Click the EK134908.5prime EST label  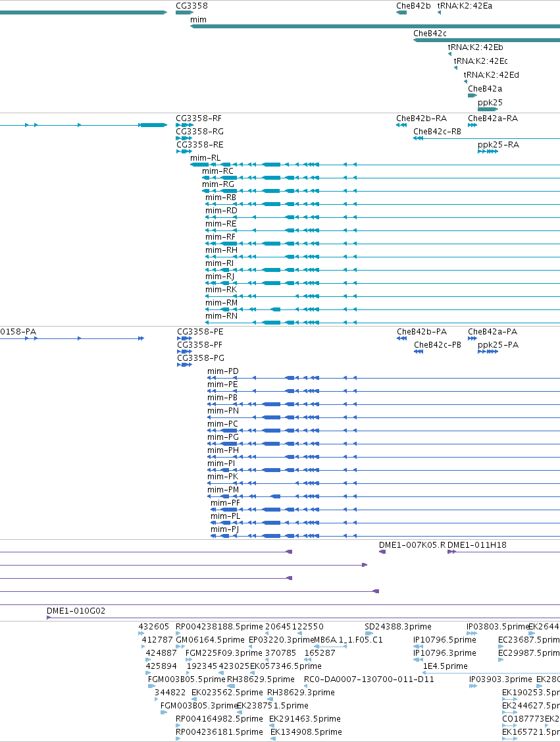coord(306,731)
